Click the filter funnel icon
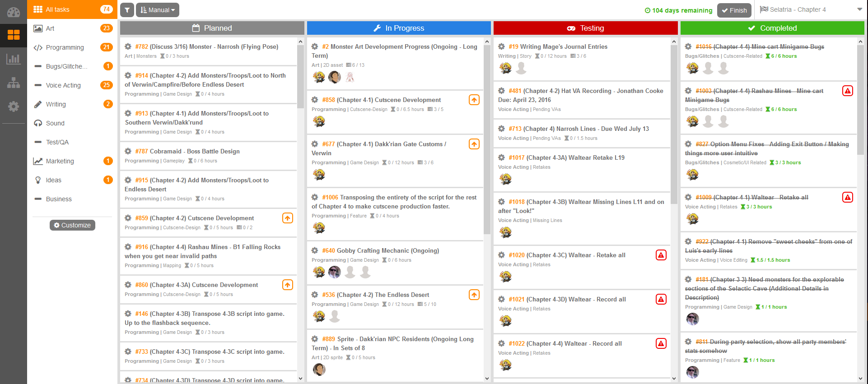 127,10
